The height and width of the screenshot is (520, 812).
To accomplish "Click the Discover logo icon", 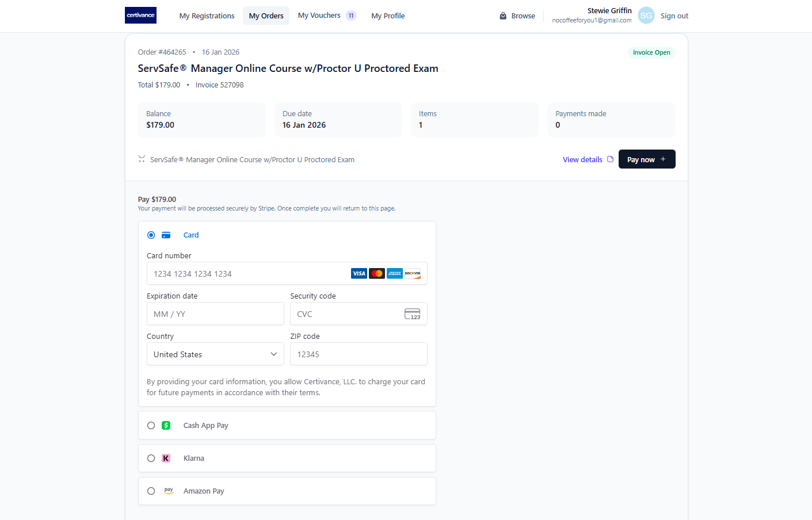I will point(413,273).
